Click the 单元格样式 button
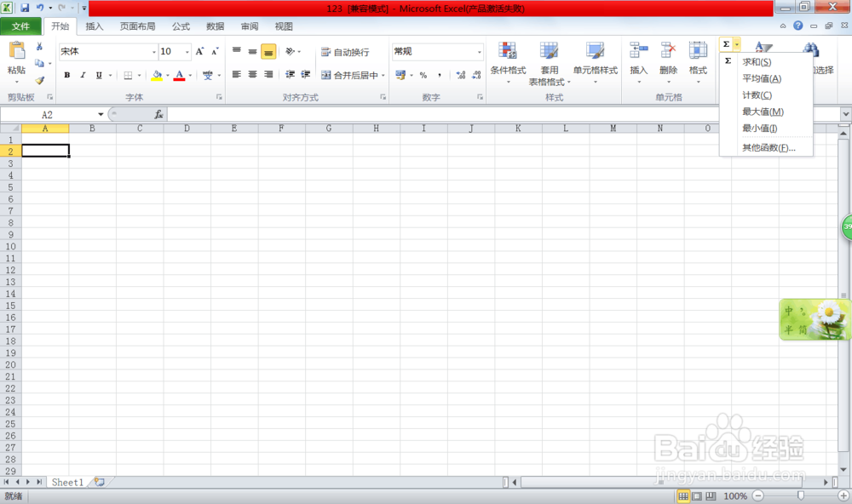Screen dimensions: 852x504 [596, 62]
